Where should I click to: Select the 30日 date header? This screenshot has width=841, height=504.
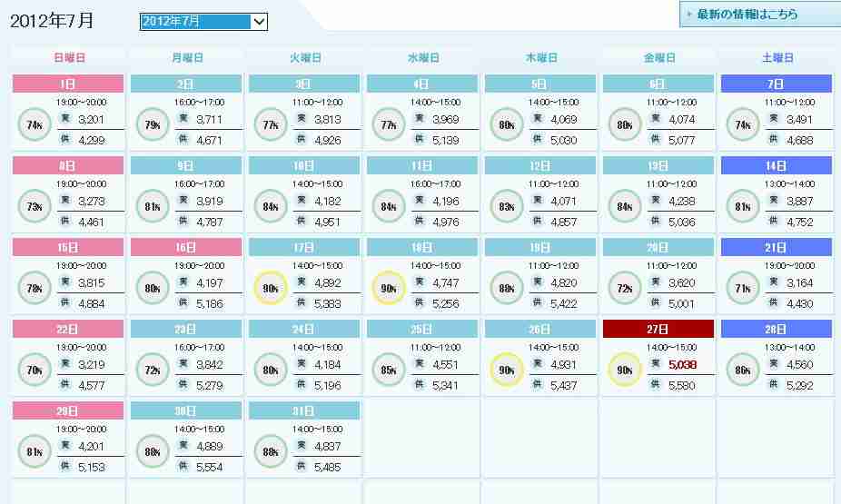(186, 410)
